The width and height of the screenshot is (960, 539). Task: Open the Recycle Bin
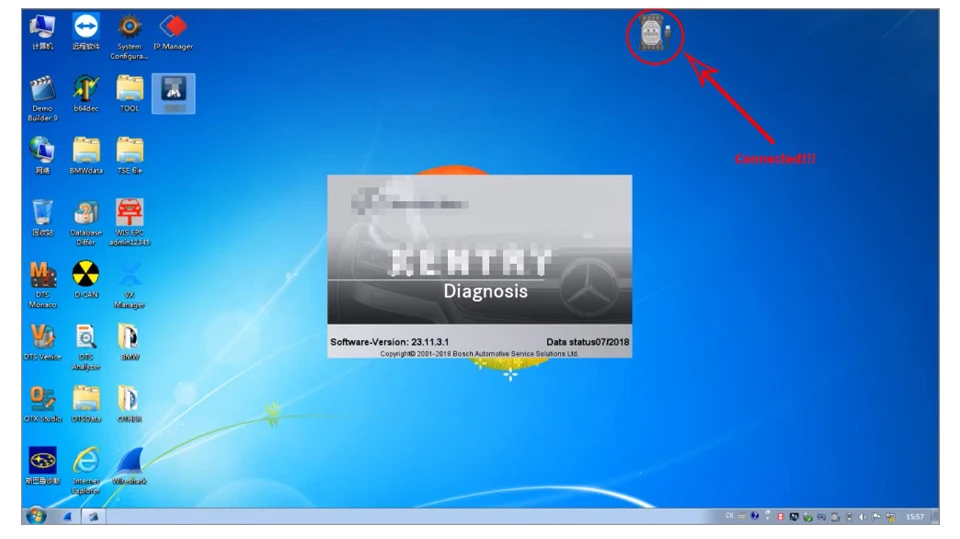click(x=42, y=217)
